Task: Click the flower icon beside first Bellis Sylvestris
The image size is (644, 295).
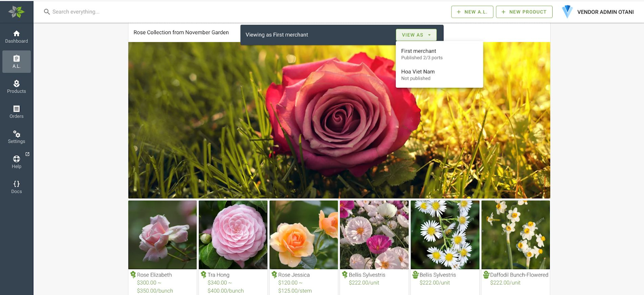Action: 345,274
